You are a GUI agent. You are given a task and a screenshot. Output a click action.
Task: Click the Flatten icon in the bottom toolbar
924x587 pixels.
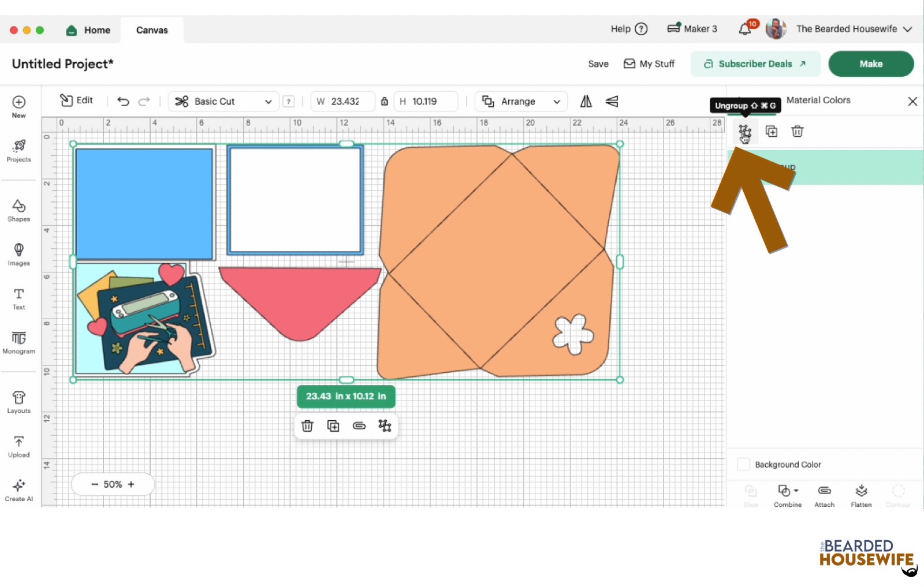point(861,493)
